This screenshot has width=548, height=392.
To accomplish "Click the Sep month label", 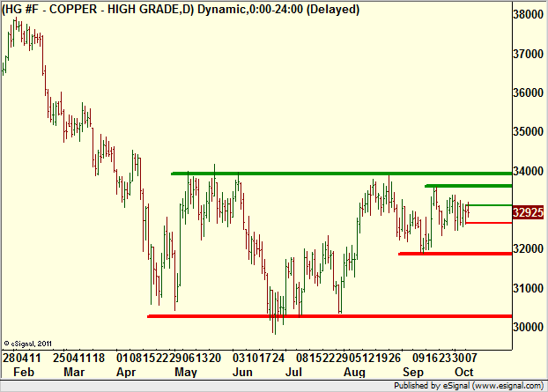I will (413, 373).
